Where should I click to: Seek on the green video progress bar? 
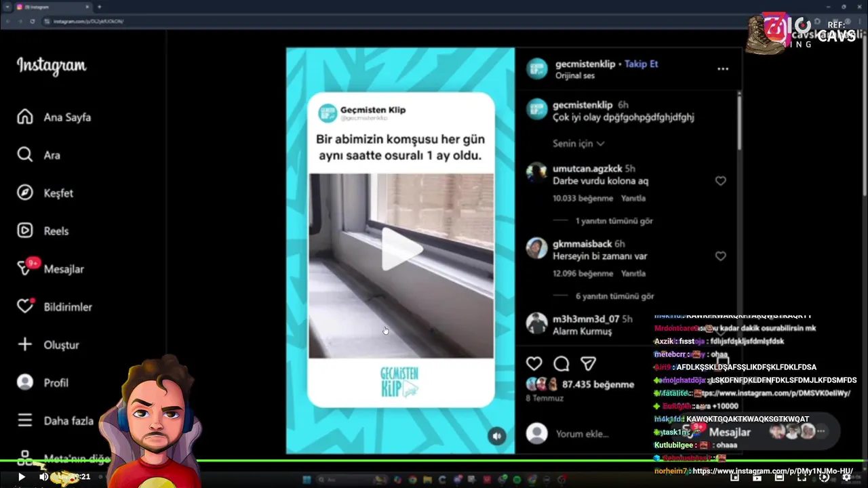pyautogui.click(x=434, y=461)
